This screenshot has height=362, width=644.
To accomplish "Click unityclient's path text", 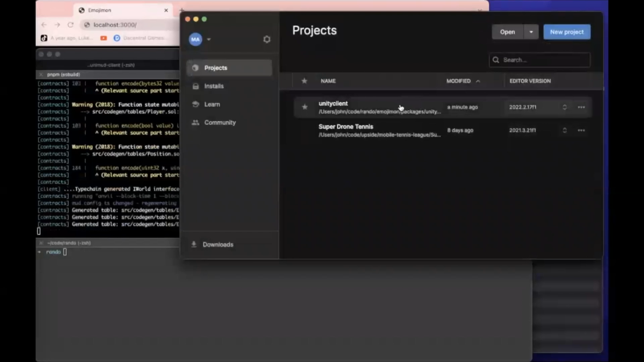I will coord(380,112).
